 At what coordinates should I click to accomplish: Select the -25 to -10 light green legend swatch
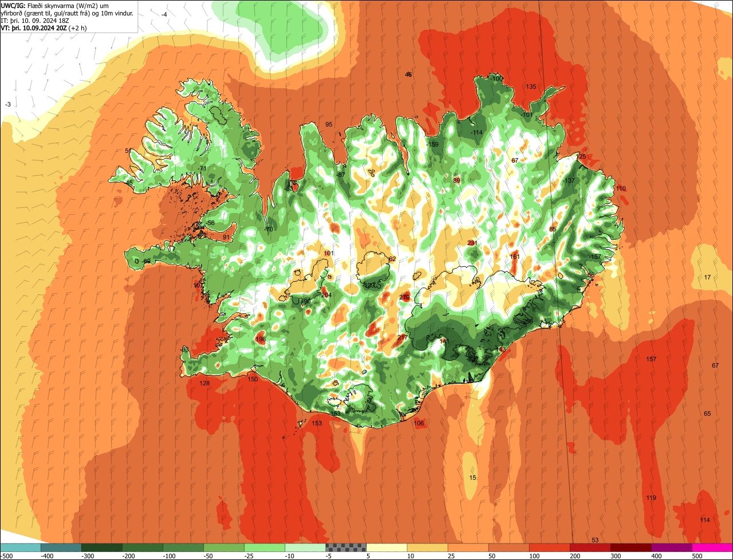265,547
